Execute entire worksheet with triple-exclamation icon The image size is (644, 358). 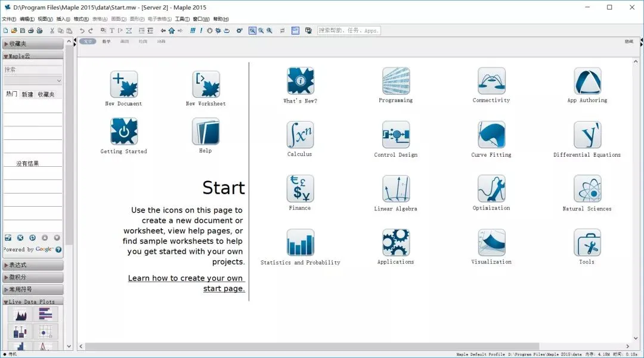tap(193, 30)
